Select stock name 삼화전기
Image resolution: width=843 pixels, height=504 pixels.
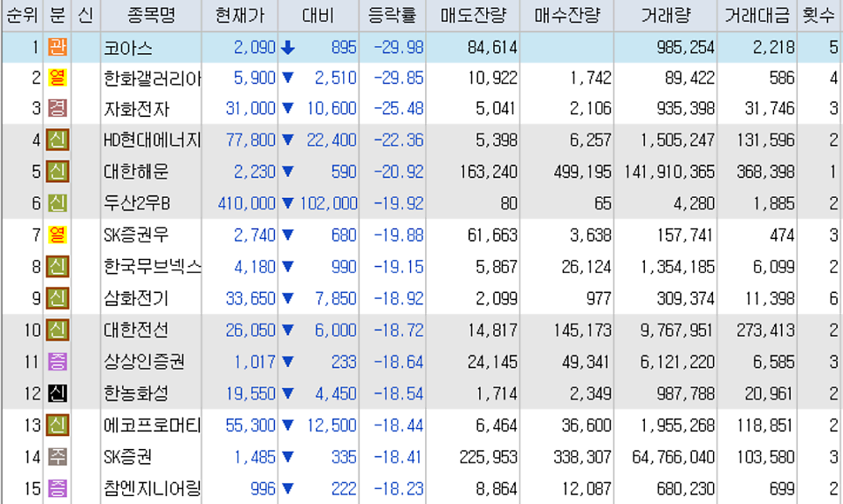point(136,299)
